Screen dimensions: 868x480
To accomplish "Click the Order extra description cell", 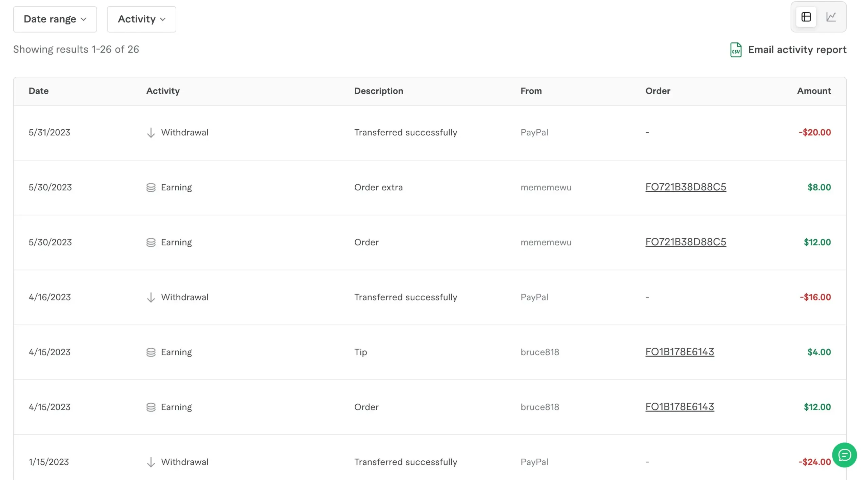I will coord(378,187).
